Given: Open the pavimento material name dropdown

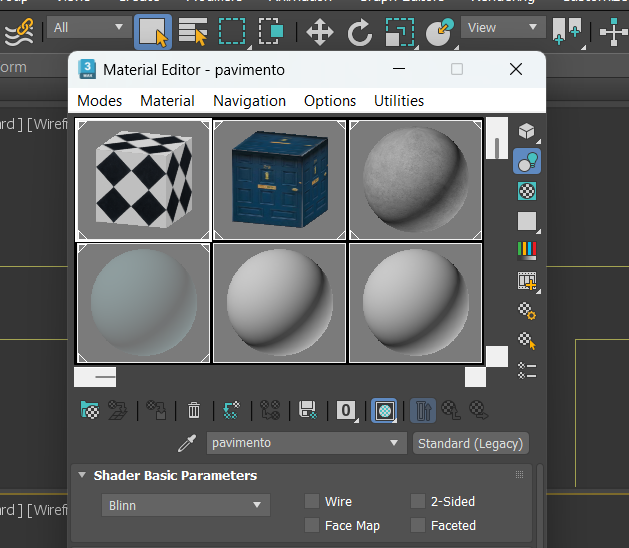Looking at the screenshot, I should [x=393, y=443].
